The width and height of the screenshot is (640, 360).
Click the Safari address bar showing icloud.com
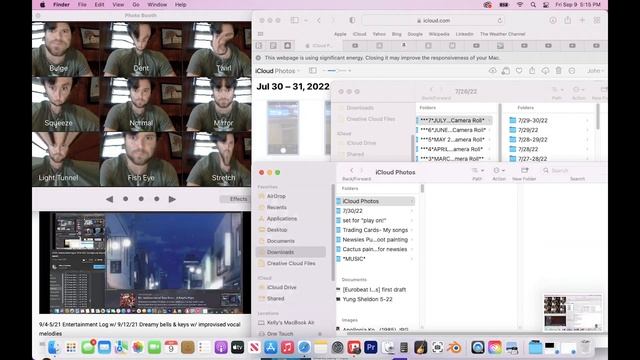click(x=433, y=20)
